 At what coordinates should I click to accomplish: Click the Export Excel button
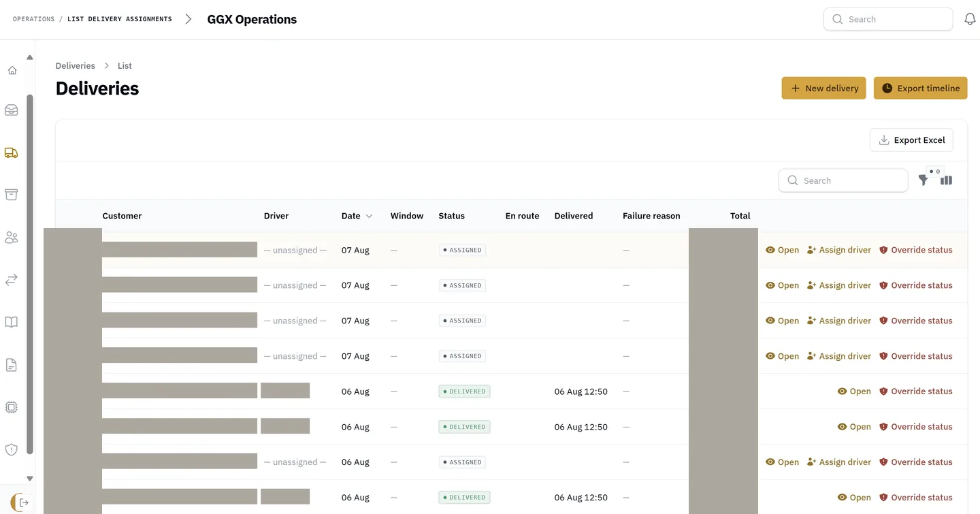(x=911, y=140)
